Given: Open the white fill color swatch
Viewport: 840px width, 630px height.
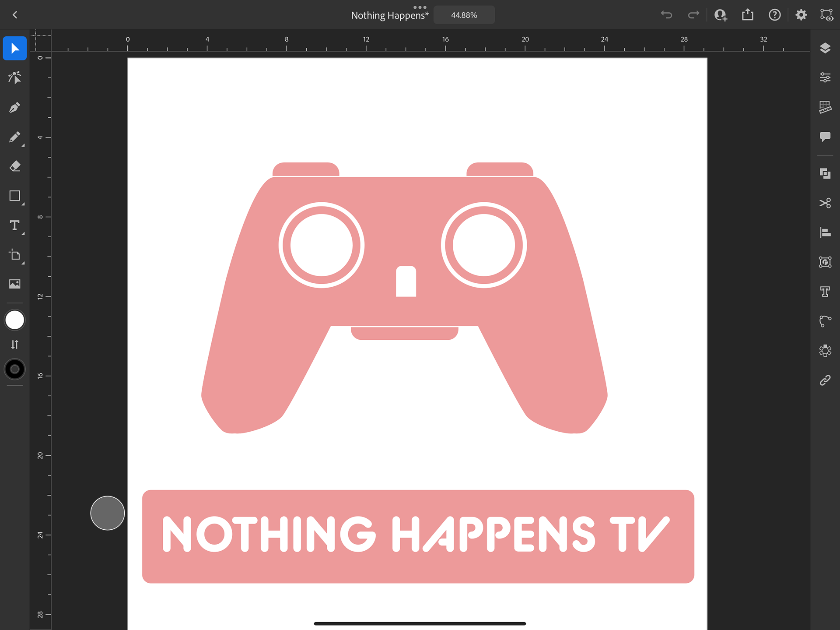Looking at the screenshot, I should [x=15, y=320].
